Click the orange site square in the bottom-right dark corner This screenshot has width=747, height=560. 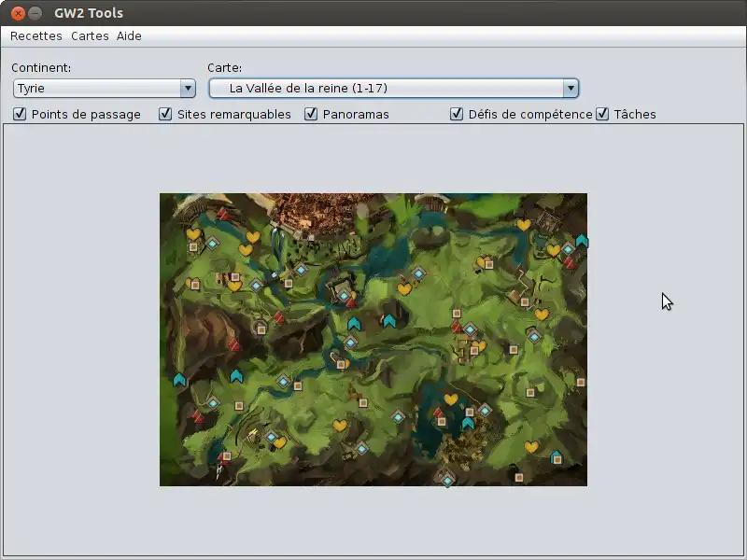519,478
